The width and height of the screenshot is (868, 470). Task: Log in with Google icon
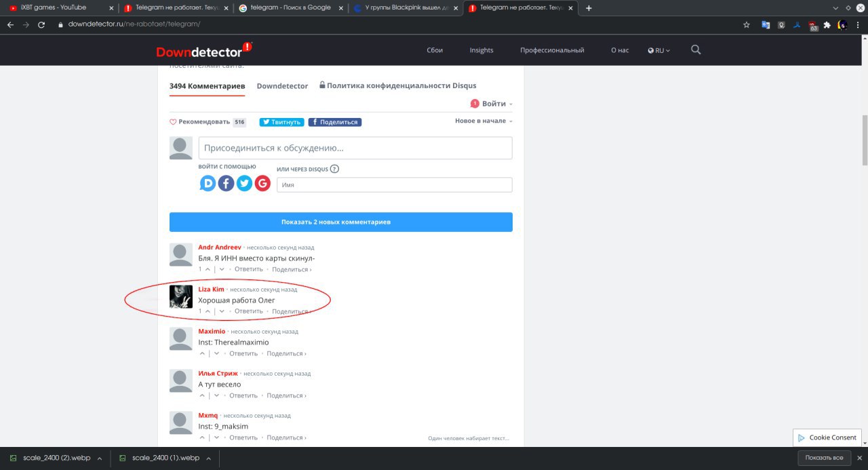click(x=262, y=183)
